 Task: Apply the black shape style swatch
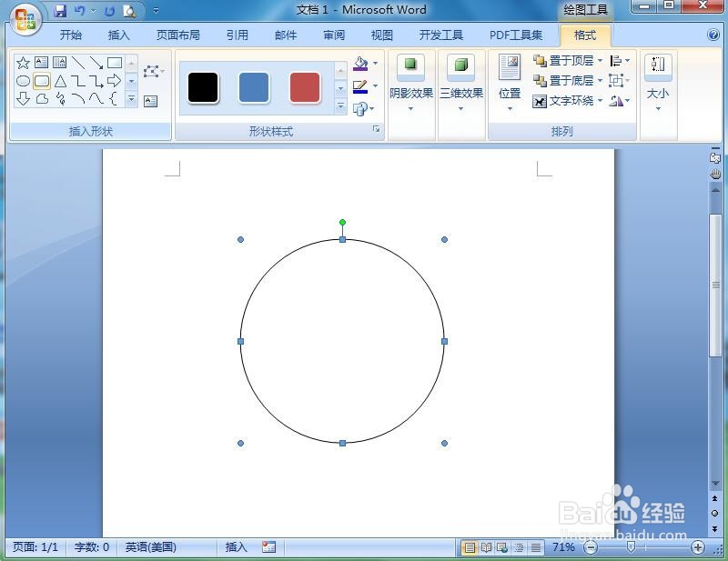click(203, 87)
